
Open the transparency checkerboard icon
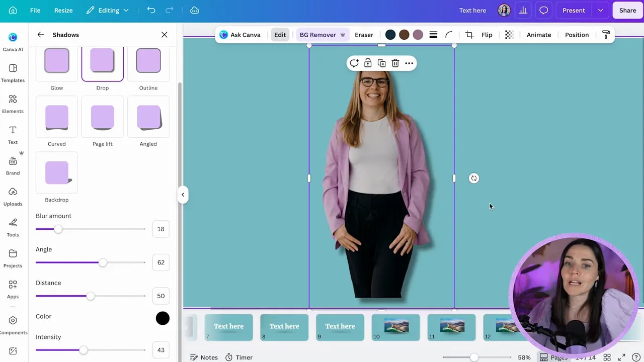click(509, 35)
